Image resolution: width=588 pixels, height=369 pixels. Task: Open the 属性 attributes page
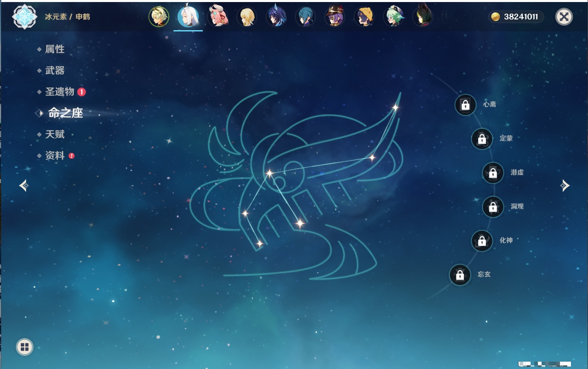55,49
